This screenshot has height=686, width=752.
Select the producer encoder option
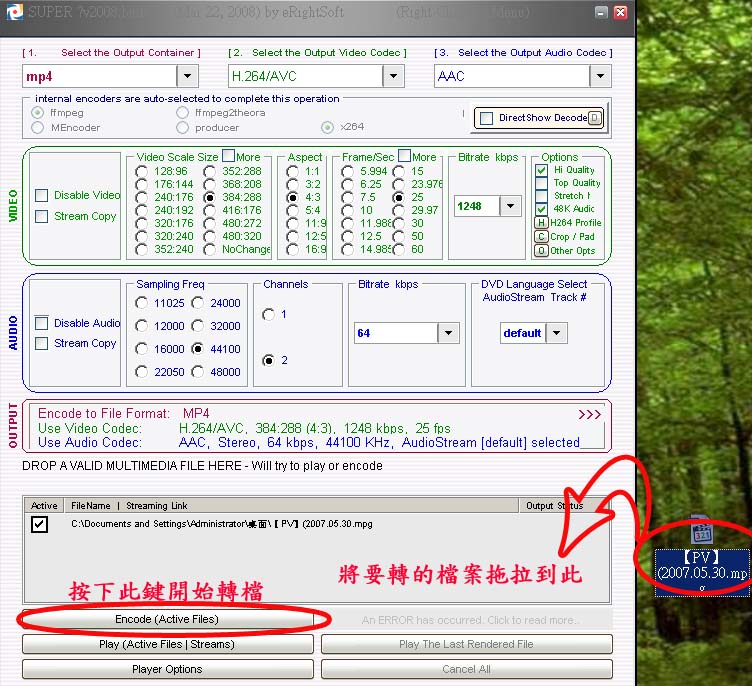pos(182,128)
